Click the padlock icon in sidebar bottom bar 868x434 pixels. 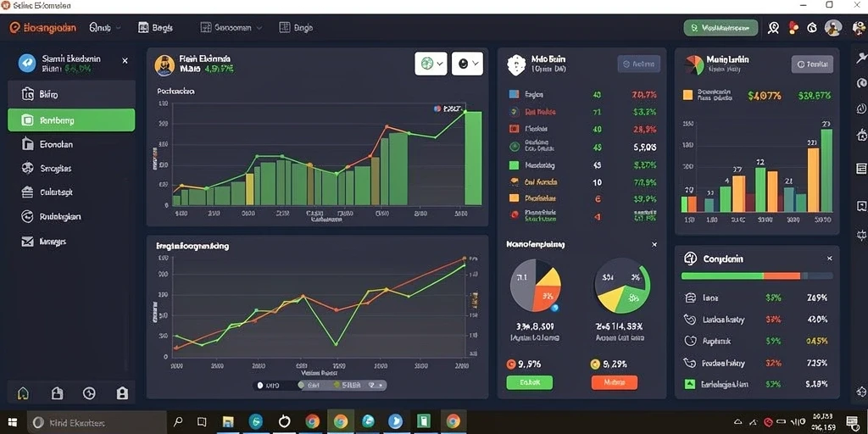122,393
